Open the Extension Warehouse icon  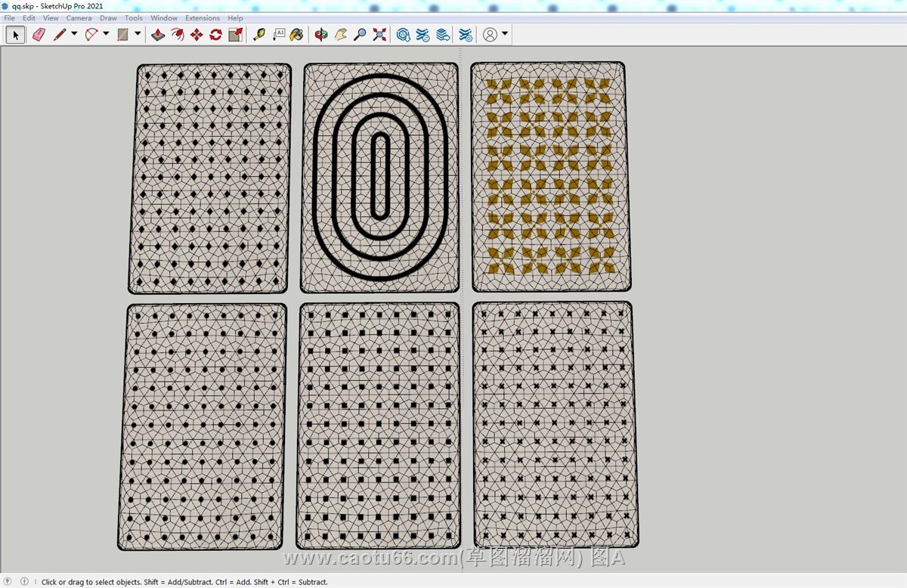[x=423, y=35]
